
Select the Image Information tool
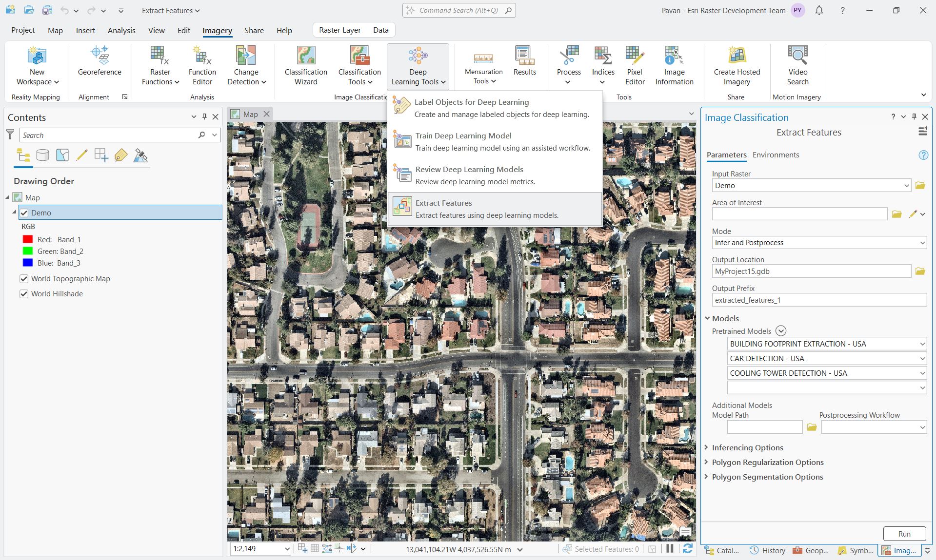674,63
